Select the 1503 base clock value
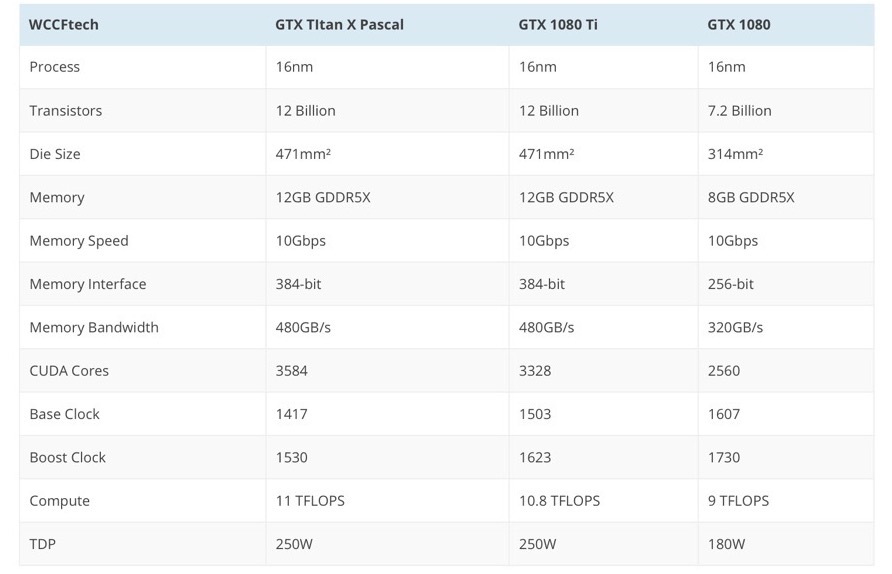 [x=535, y=414]
